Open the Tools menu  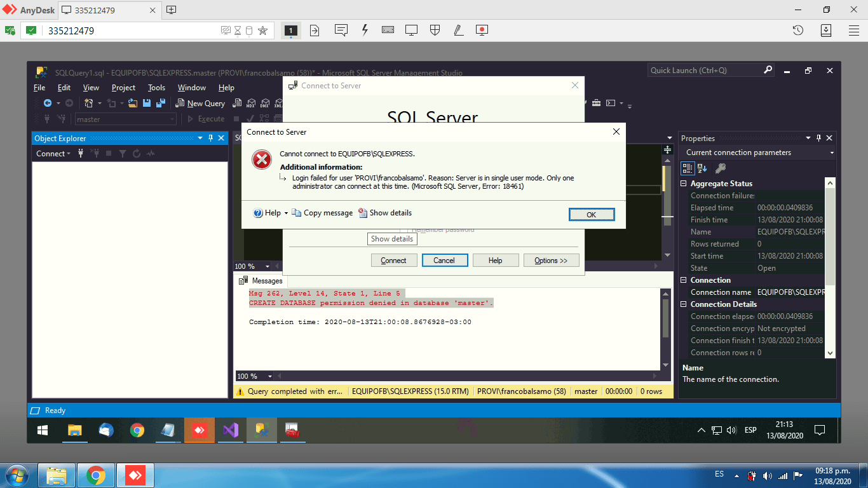click(156, 88)
